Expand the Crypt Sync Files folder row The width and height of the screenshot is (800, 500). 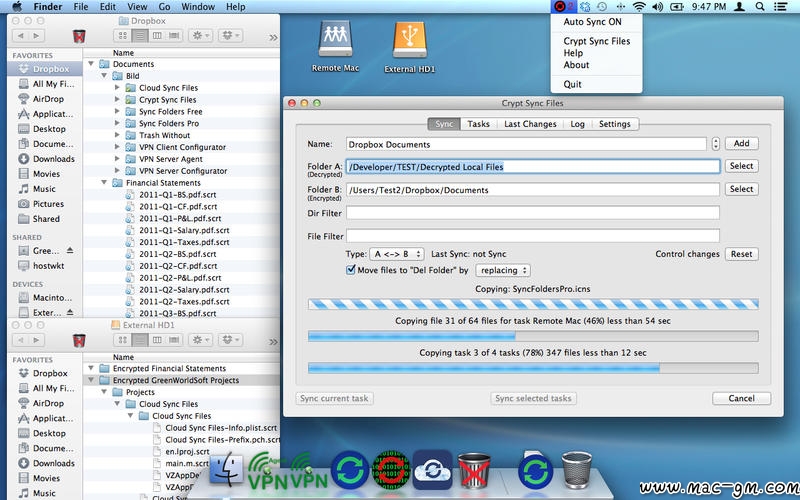[x=117, y=99]
